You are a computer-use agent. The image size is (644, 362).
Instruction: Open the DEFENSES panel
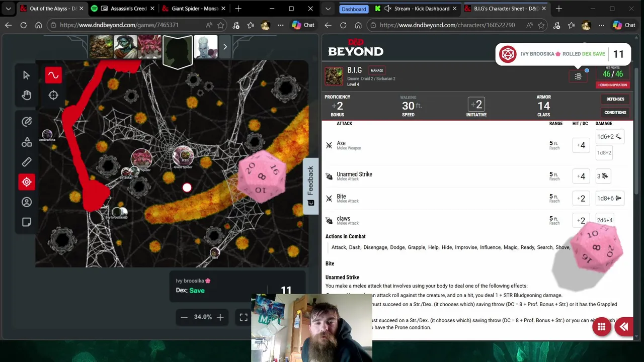tap(615, 100)
